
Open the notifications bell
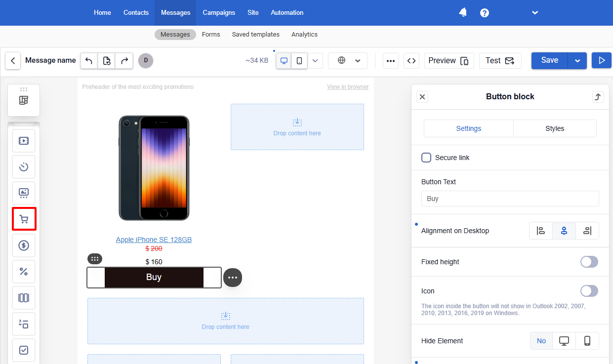pyautogui.click(x=463, y=13)
